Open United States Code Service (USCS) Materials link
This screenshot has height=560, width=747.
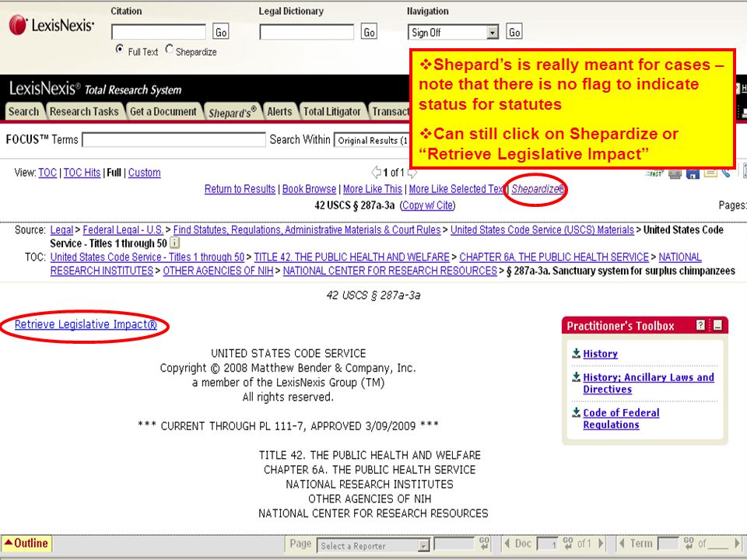click(x=542, y=230)
